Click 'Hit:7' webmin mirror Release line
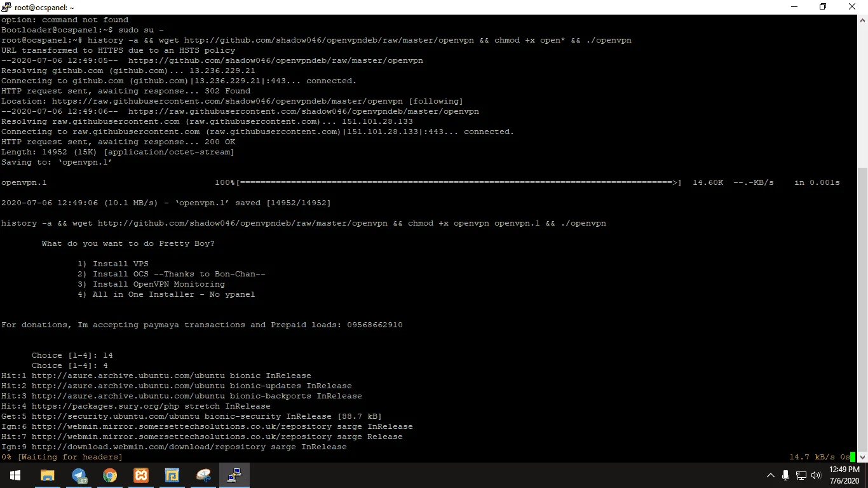This screenshot has width=868, height=488. point(202,437)
